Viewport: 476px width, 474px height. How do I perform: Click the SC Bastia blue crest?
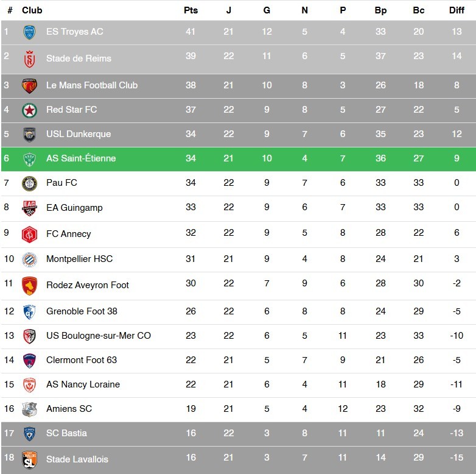pos(29,434)
